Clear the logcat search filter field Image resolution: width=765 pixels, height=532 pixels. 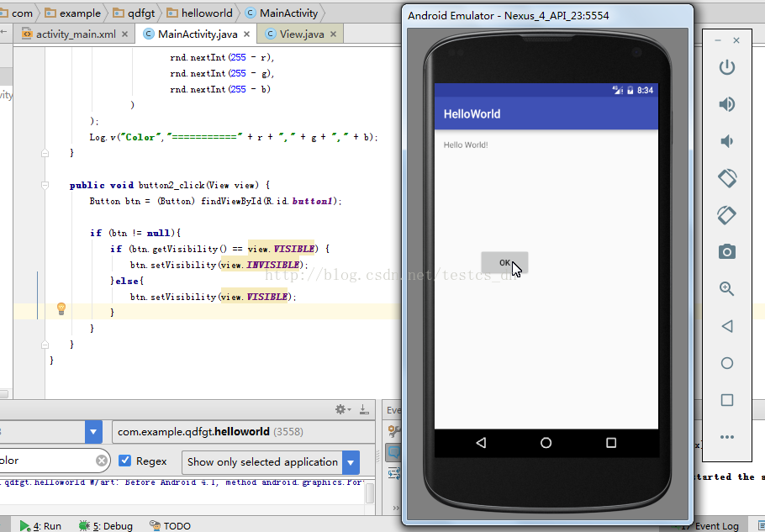pos(102,461)
